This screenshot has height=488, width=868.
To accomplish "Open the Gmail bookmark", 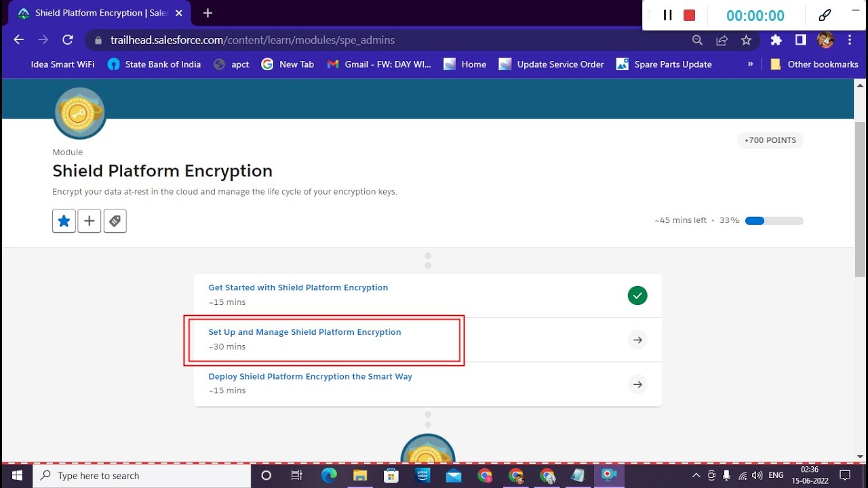I will point(378,64).
